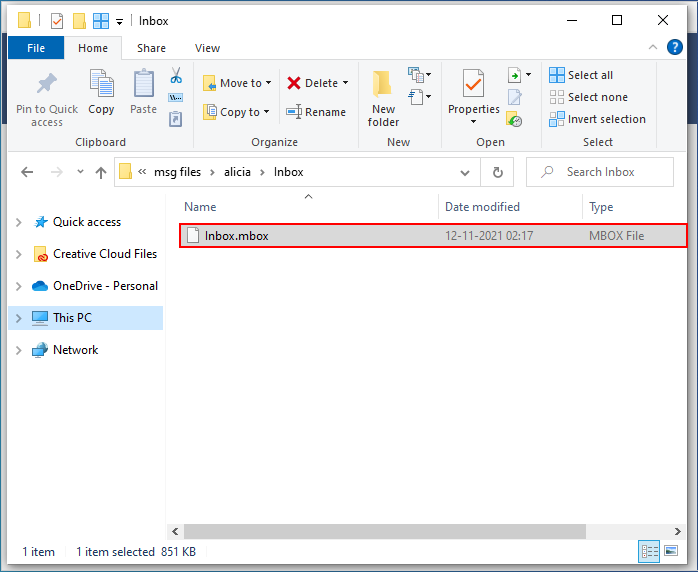The image size is (698, 572).
Task: Go up one folder level
Action: [x=100, y=172]
